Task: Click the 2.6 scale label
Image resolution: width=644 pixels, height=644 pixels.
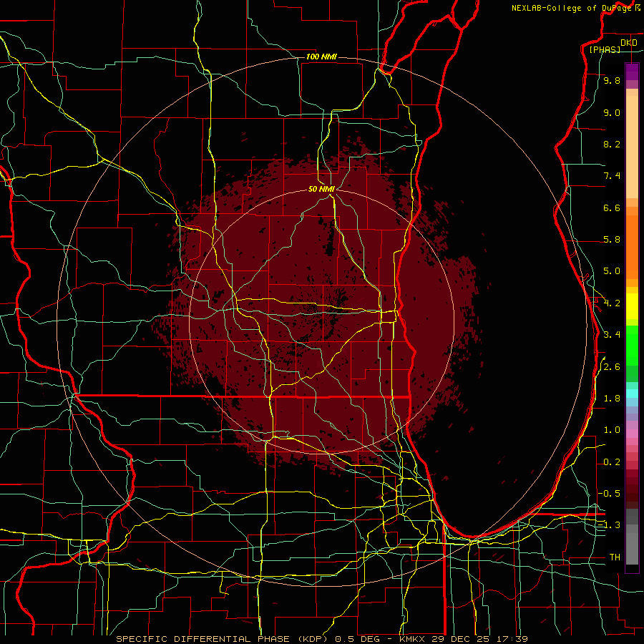Action: [612, 367]
